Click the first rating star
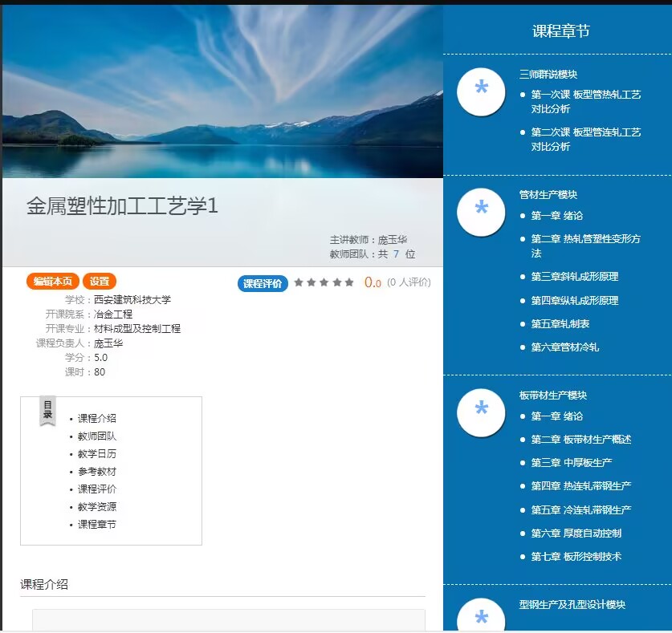Image resolution: width=672 pixels, height=633 pixels. click(x=299, y=282)
